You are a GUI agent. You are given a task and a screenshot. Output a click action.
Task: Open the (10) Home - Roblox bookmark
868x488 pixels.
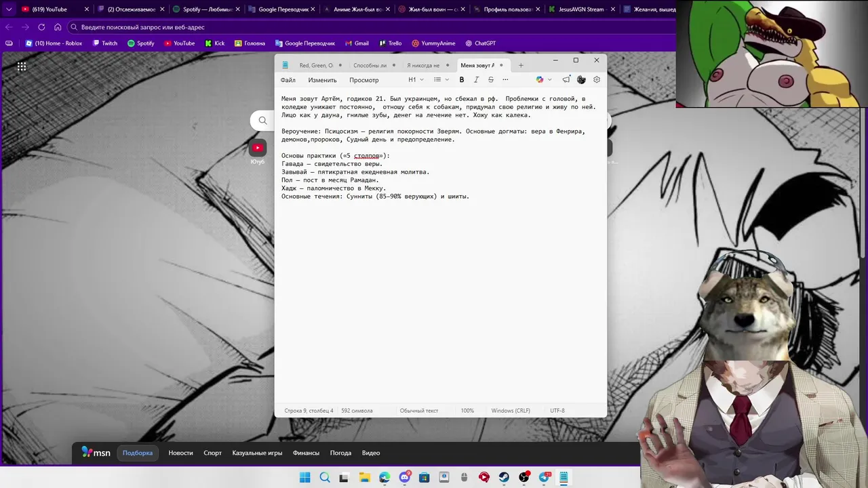click(x=54, y=43)
